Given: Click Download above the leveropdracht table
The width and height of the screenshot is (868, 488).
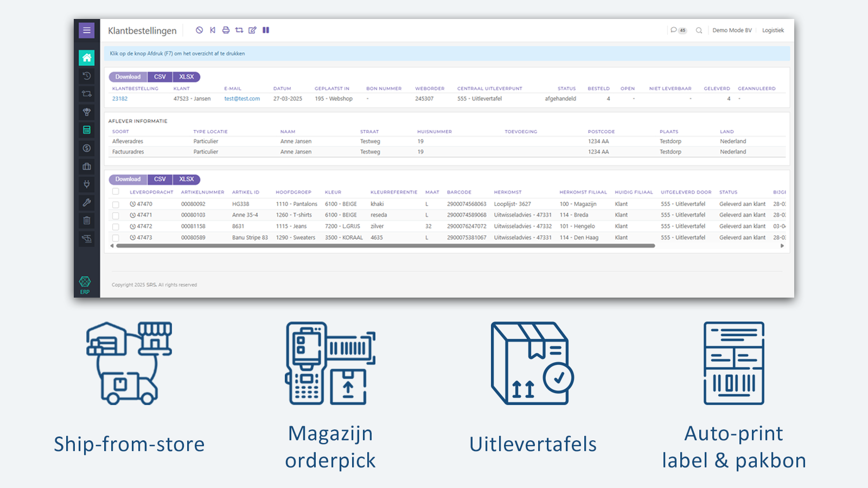Looking at the screenshot, I should point(128,179).
